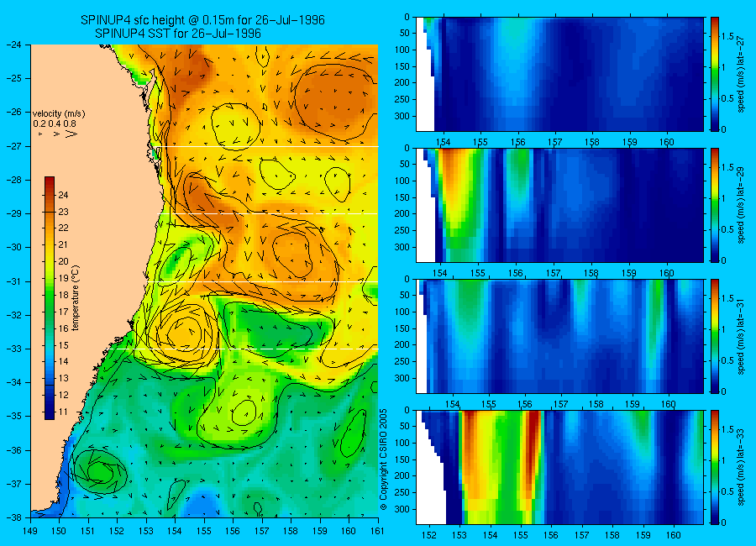Click the speed color bar of lat=−33 panel
Viewport: 756px width, 546px height.
pos(714,467)
